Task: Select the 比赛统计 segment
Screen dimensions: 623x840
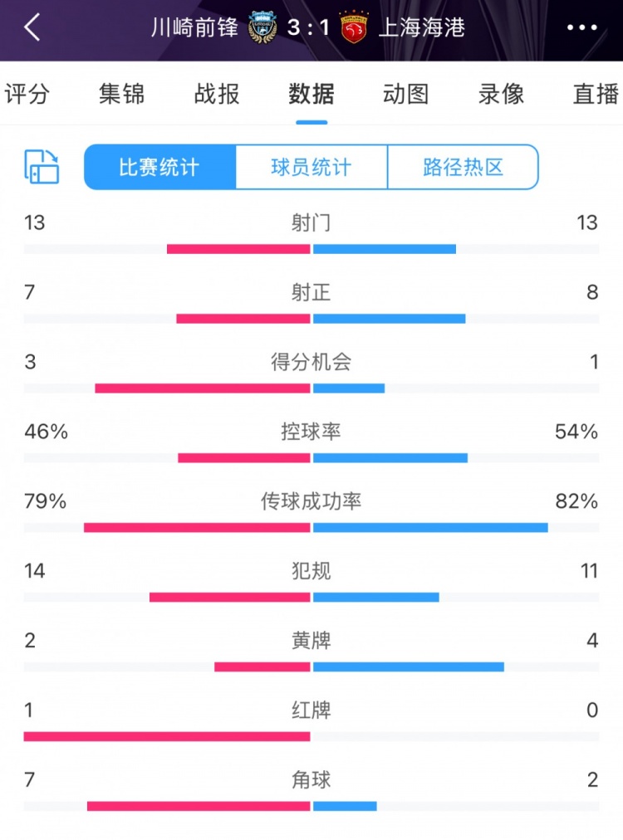Action: (159, 167)
